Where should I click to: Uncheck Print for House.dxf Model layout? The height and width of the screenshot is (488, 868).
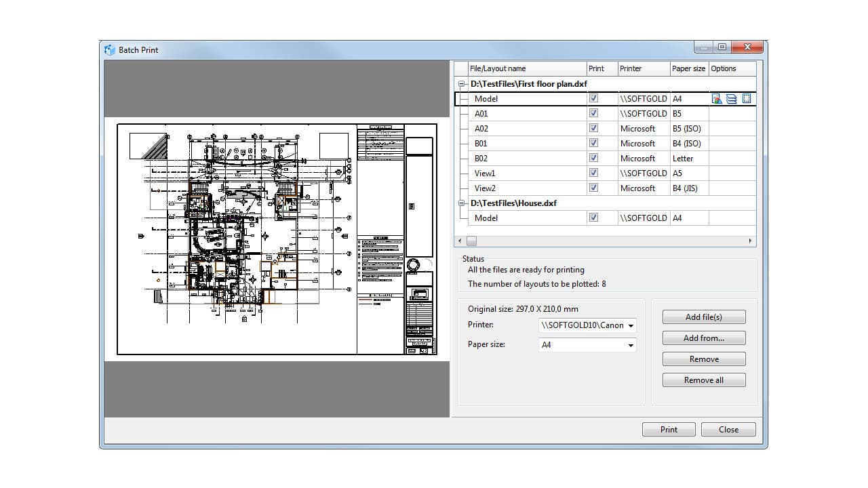(593, 218)
